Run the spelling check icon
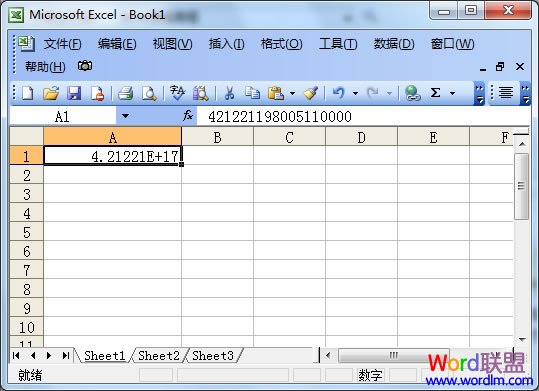Image resolution: width=539 pixels, height=391 pixels. pyautogui.click(x=177, y=93)
